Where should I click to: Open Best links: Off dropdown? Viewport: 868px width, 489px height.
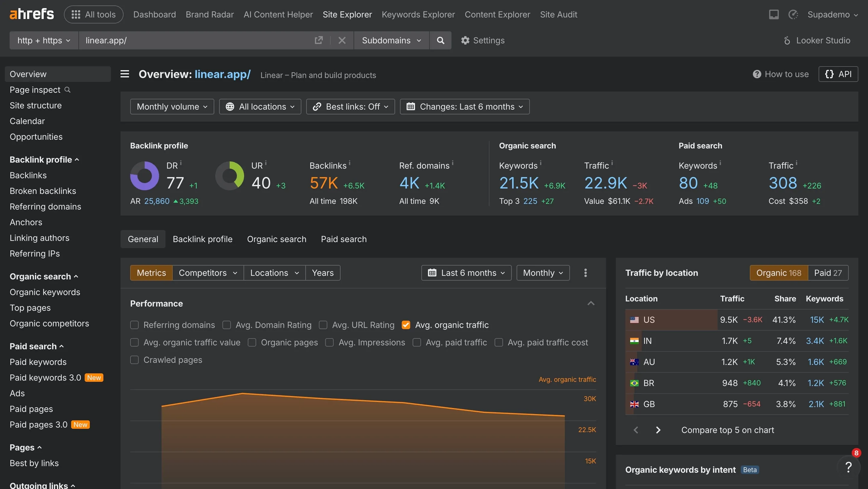(x=351, y=107)
